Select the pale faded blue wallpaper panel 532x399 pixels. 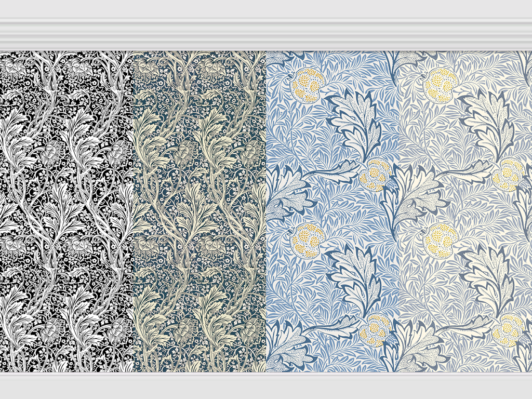pyautogui.click(x=465, y=208)
